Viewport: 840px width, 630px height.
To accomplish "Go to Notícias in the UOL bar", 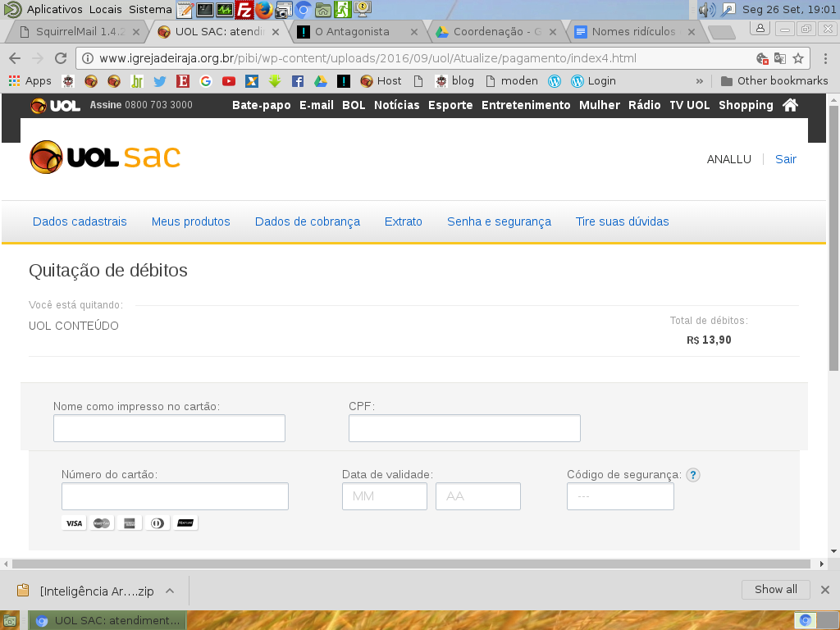I will coord(397,105).
